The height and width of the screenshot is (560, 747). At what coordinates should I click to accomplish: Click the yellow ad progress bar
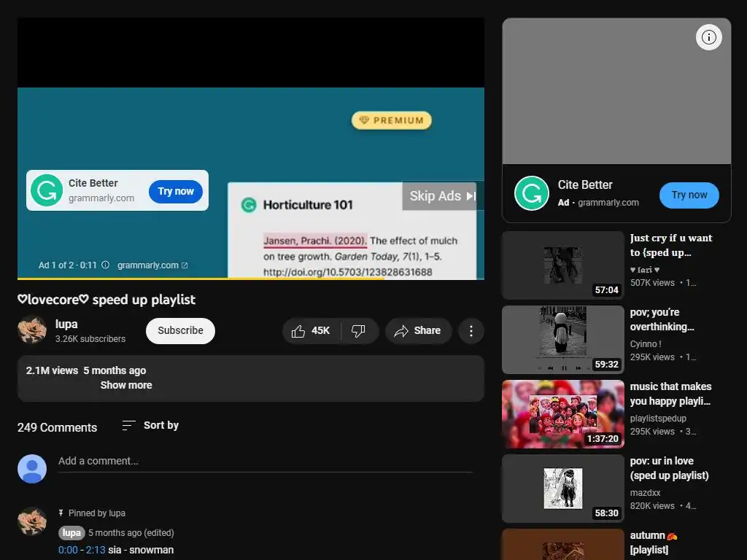(200, 278)
